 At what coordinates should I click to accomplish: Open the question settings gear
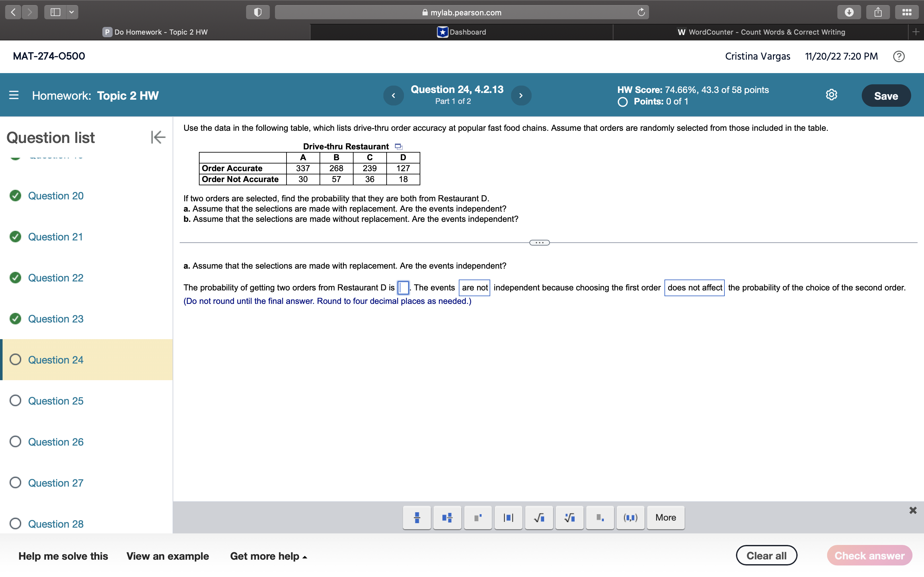(x=831, y=95)
